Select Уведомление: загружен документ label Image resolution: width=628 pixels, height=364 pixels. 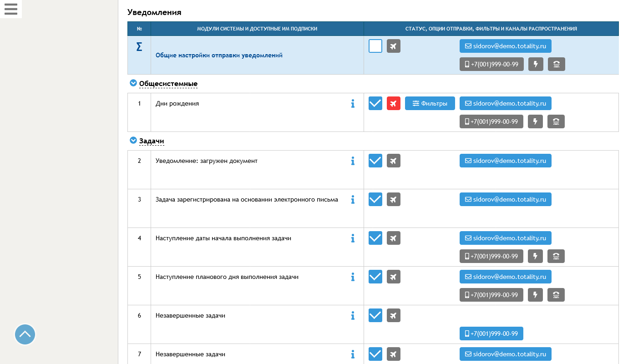coord(207,161)
